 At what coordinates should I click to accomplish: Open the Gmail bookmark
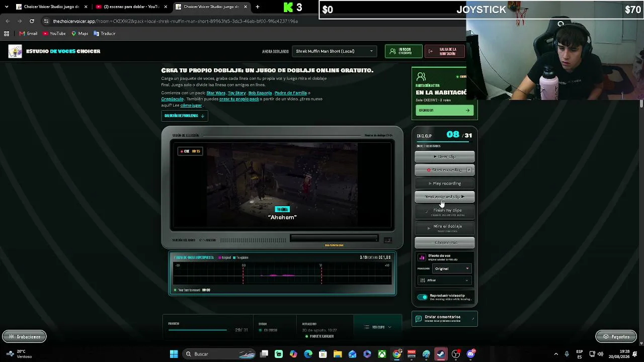pyautogui.click(x=28, y=34)
